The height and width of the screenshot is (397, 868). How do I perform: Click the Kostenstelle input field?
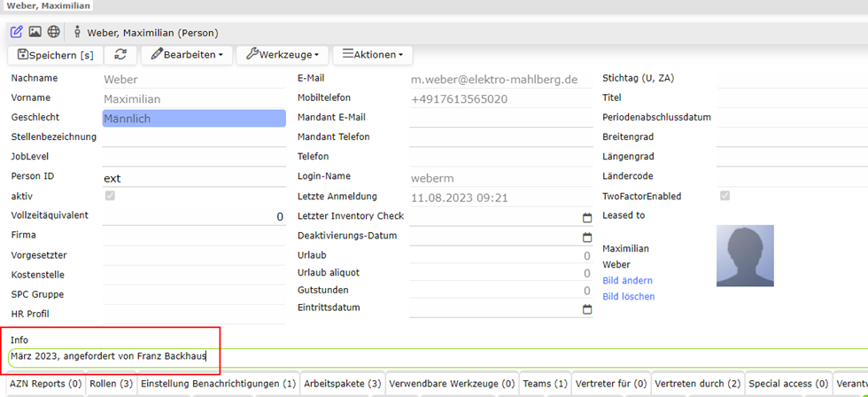point(194,276)
